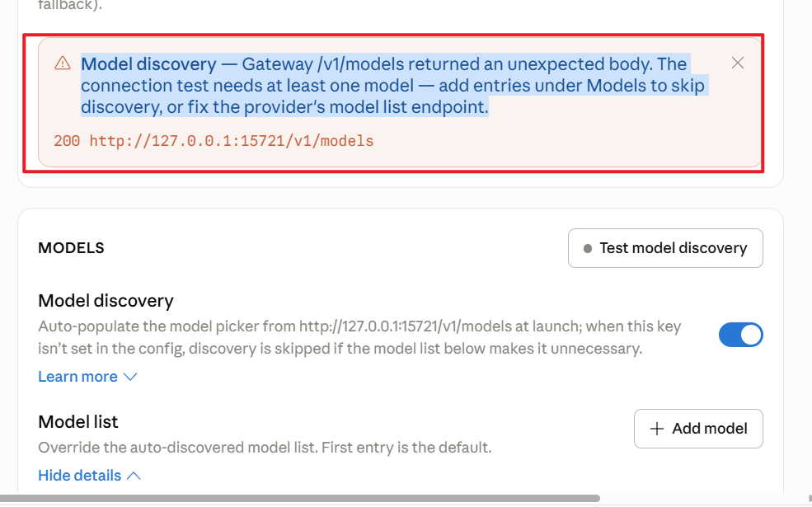Open the Learn more link
The height and width of the screenshot is (507, 812).
77,377
